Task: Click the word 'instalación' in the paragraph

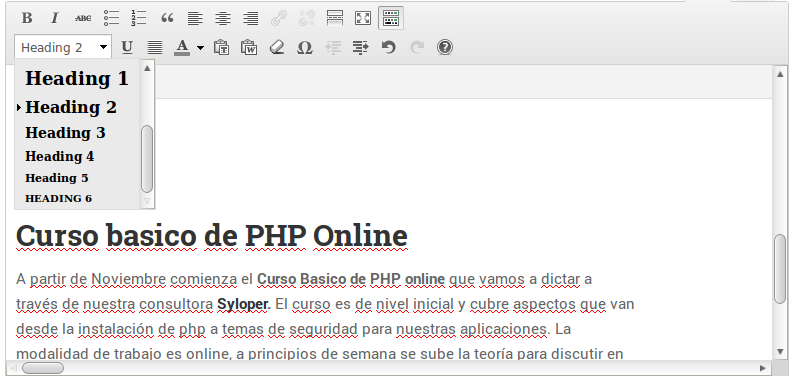Action: click(115, 330)
